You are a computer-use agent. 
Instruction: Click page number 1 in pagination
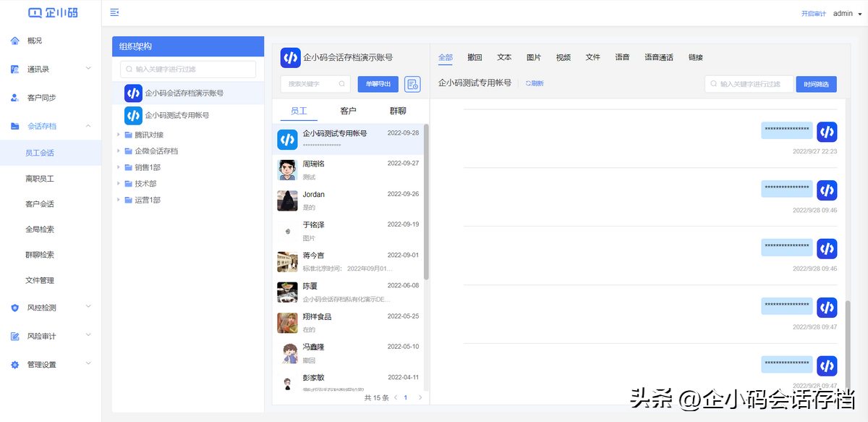point(406,398)
